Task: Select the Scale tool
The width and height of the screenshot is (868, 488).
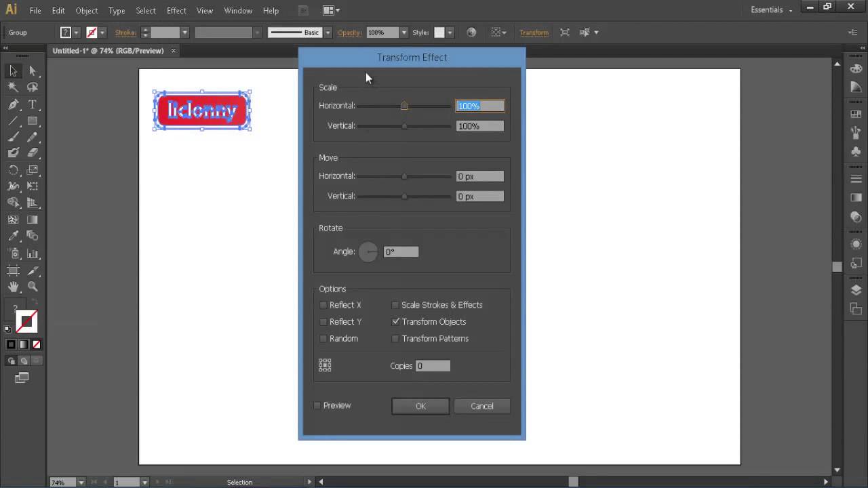Action: [32, 170]
